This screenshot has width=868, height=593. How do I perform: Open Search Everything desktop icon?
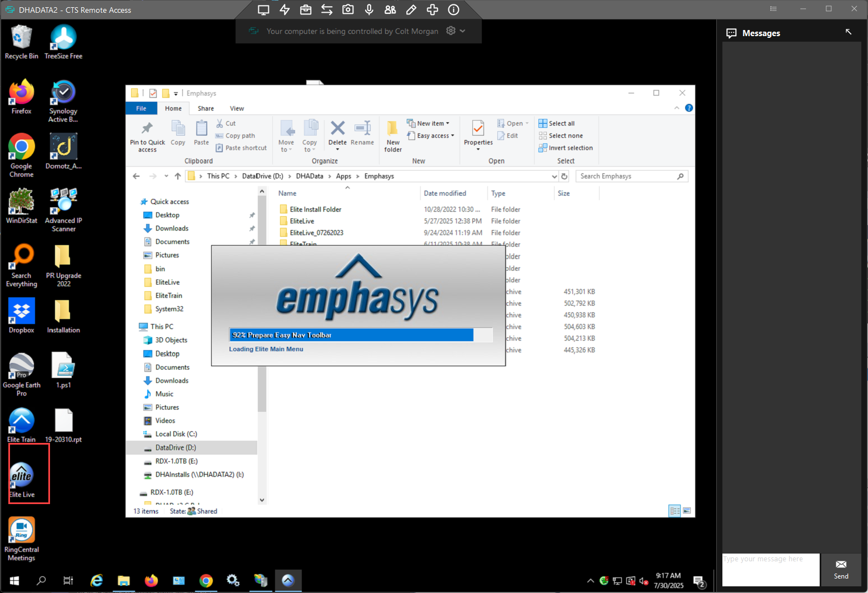tap(21, 266)
